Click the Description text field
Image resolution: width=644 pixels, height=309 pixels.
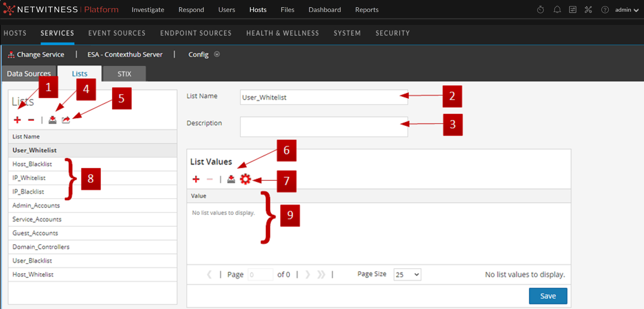(324, 127)
